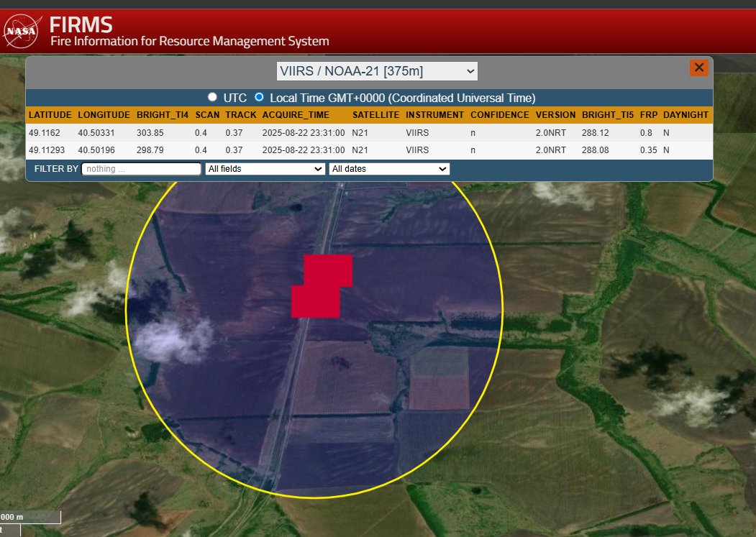Click BRIGHT_TI5 value 288.08
756x537 pixels.
tap(595, 150)
